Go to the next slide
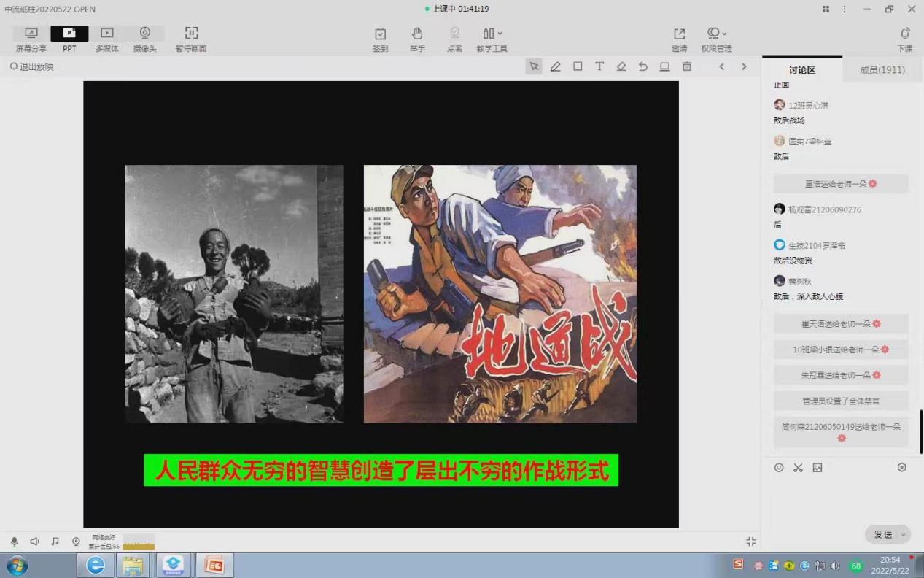Image resolution: width=924 pixels, height=578 pixels. coord(744,66)
